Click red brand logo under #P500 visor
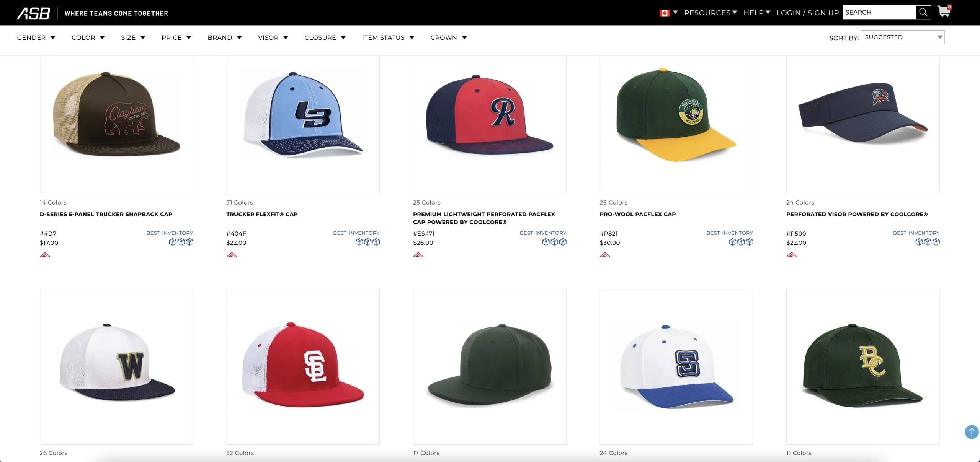 (791, 255)
